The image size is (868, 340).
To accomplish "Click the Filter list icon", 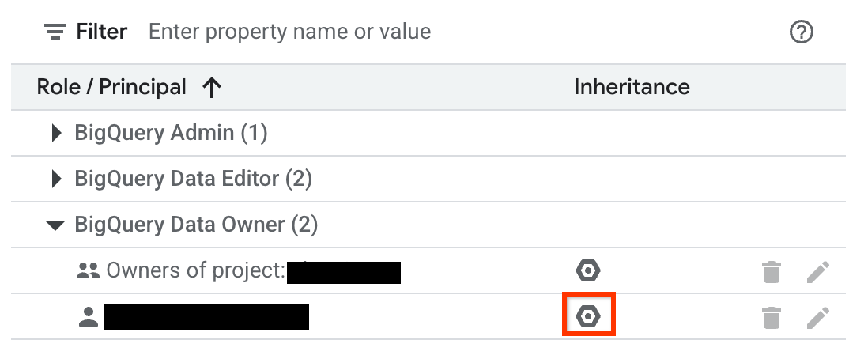I will click(55, 32).
